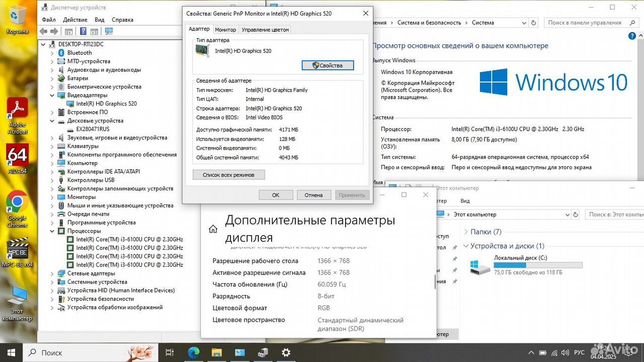644x362 pixels.
Task: Open the MPC-BE x64 desktop shortcut
Action: click(17, 253)
